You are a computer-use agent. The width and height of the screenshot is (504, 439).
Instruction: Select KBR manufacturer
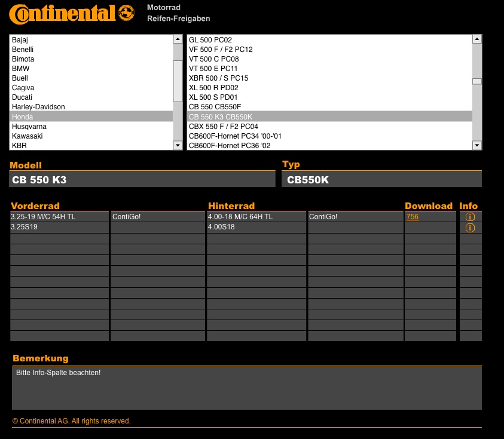pyautogui.click(x=91, y=146)
